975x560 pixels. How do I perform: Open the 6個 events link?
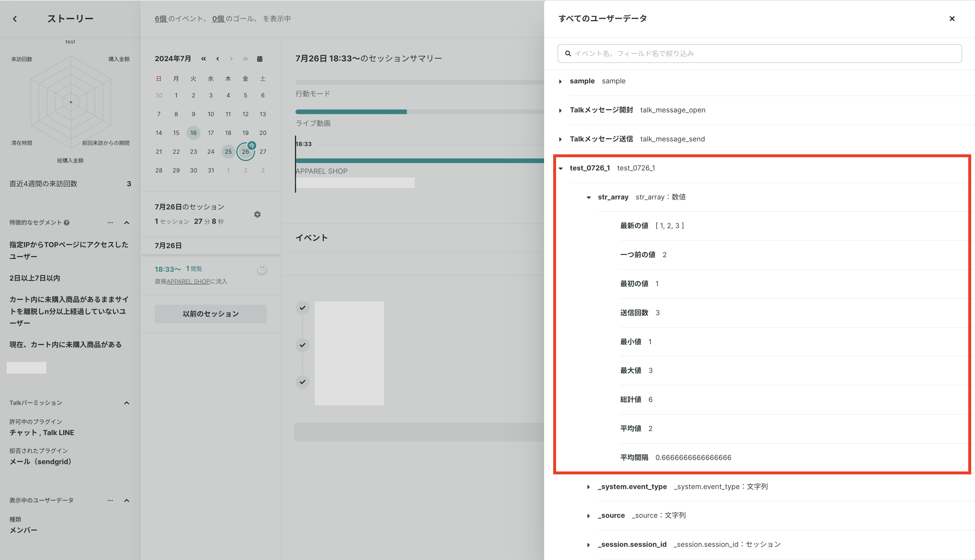pyautogui.click(x=161, y=19)
